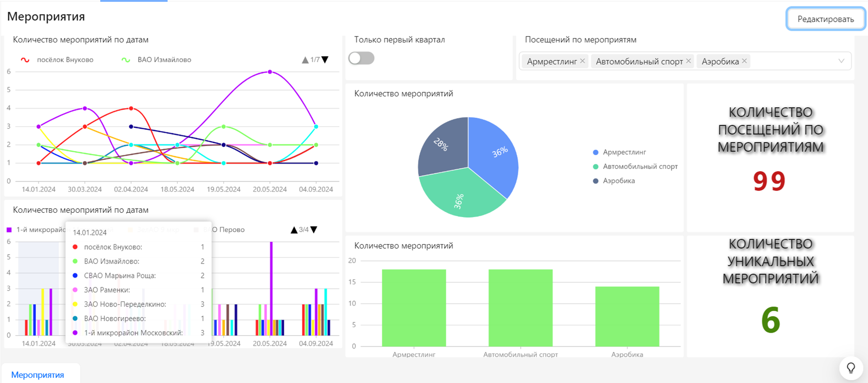Click tooltip row ВАО Новогиреево
Viewport: 868px width, 383px height.
(139, 318)
